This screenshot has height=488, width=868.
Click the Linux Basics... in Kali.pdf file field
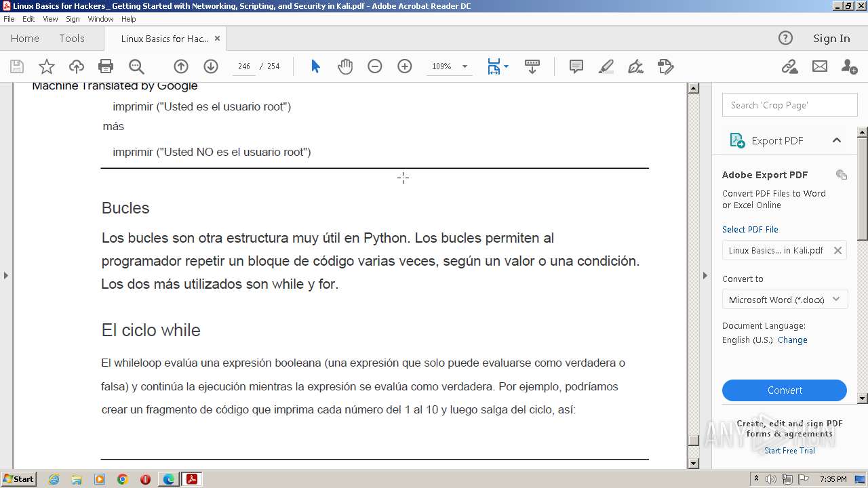click(x=785, y=250)
